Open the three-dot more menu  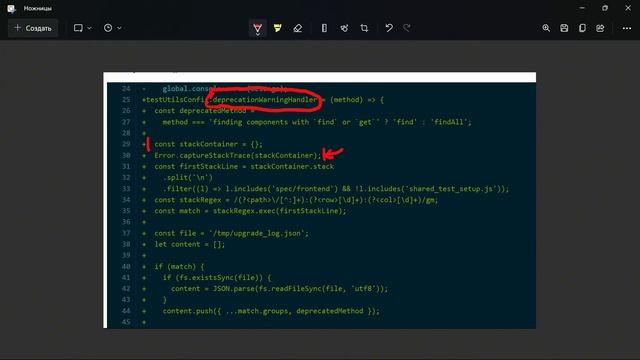627,28
